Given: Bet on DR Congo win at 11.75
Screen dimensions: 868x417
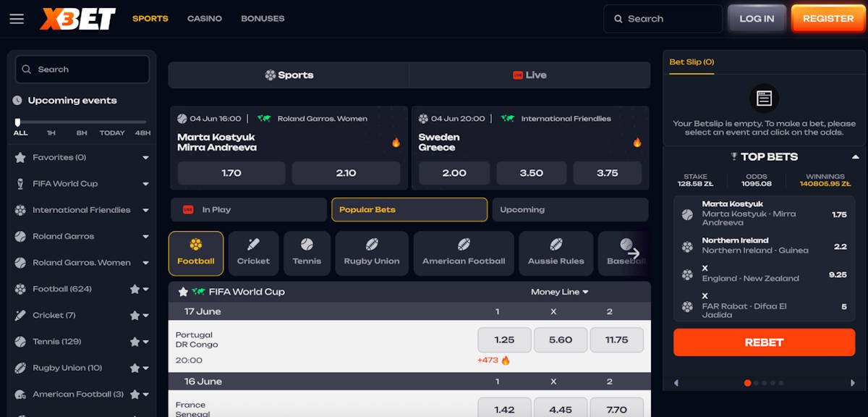Looking at the screenshot, I should [616, 340].
